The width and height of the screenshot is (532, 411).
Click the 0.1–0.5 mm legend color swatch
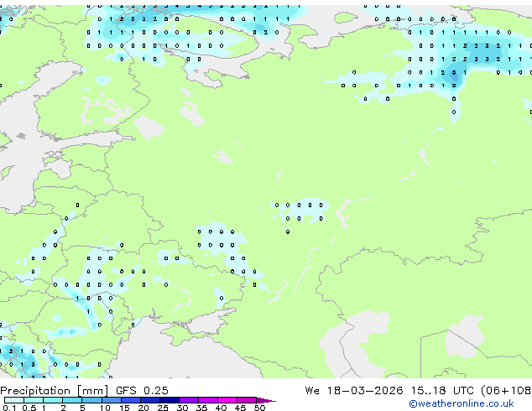(x=14, y=400)
